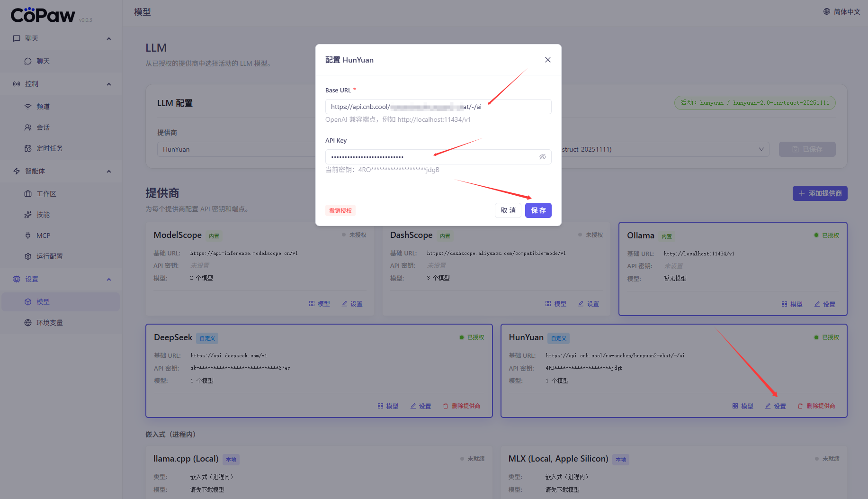Image resolution: width=868 pixels, height=499 pixels.
Task: Click Cancel button in HunYuan dialog
Action: click(508, 210)
